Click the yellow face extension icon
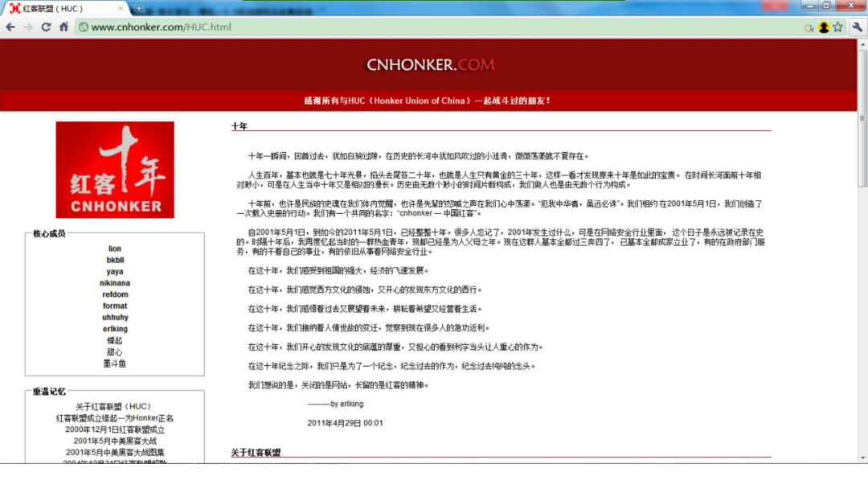The image size is (868, 489). coord(824,27)
